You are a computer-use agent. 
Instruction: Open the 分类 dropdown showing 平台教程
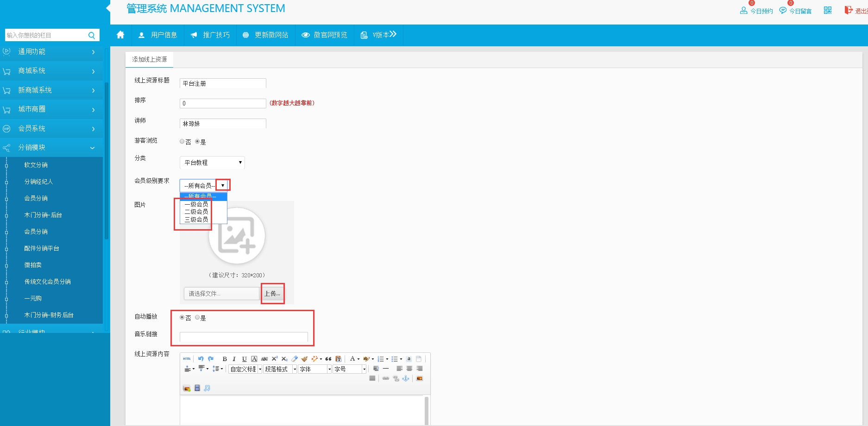point(212,163)
